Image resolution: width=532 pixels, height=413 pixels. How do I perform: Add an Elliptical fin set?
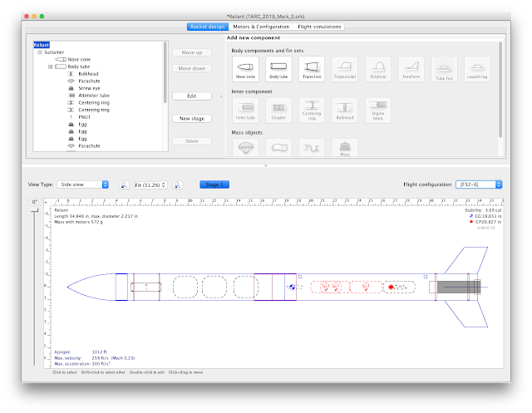(378, 69)
